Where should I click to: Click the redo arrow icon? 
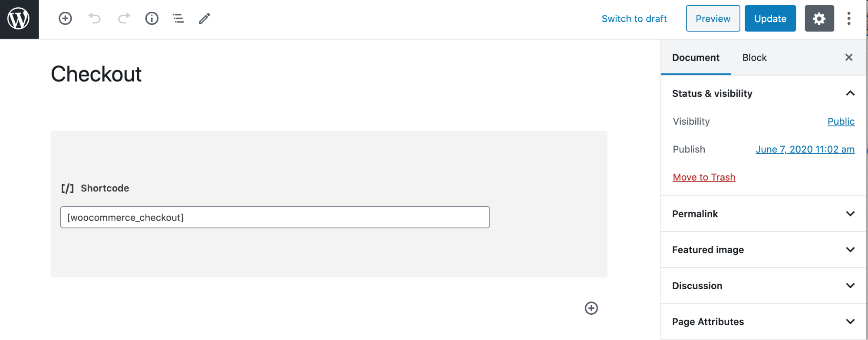point(124,18)
